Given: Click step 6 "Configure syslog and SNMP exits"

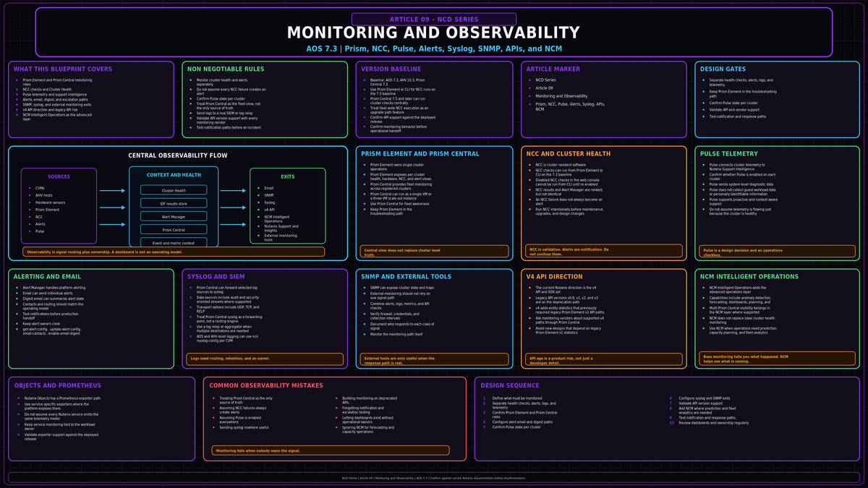Looking at the screenshot, I should click(704, 398).
